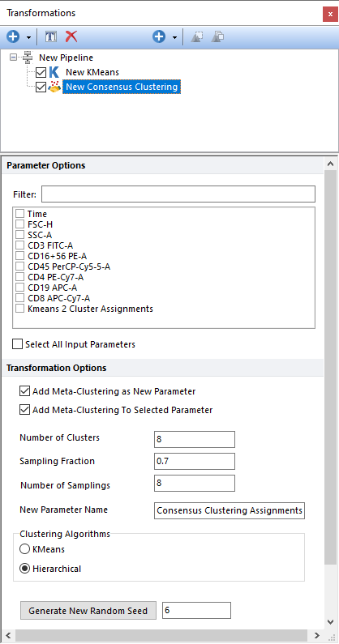
Task: Check the CD8 APC-Cy7-A checkbox
Action: (x=20, y=298)
